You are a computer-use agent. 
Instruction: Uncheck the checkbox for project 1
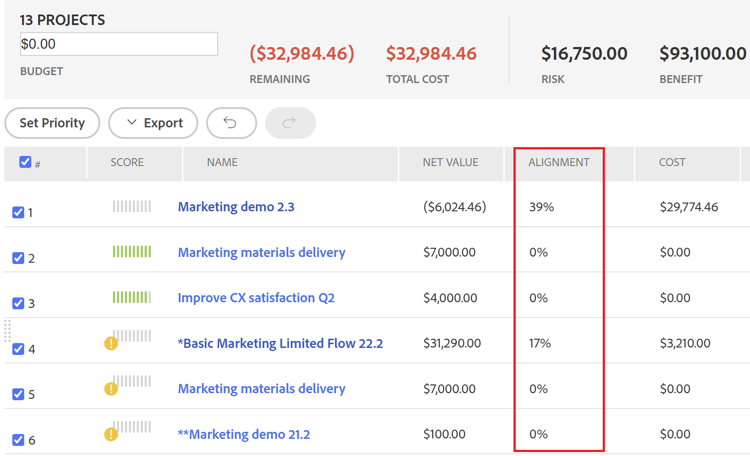(x=18, y=212)
